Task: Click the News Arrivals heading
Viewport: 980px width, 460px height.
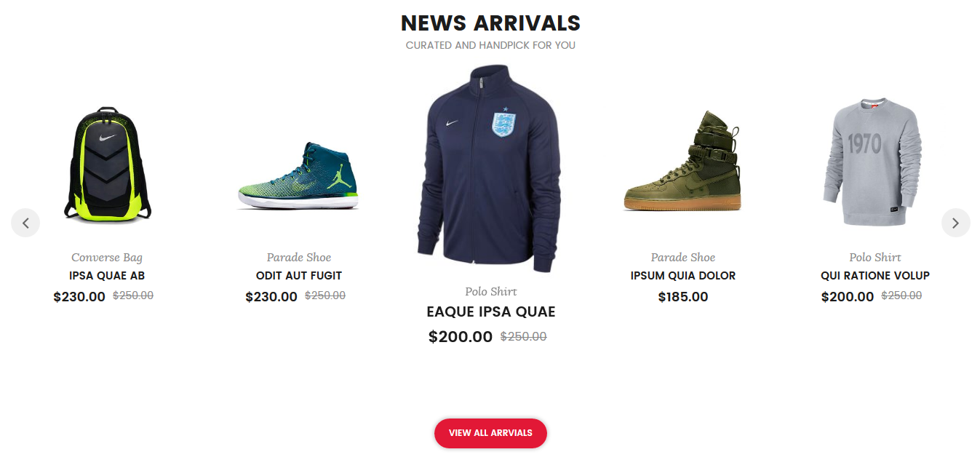Action: pyautogui.click(x=490, y=23)
